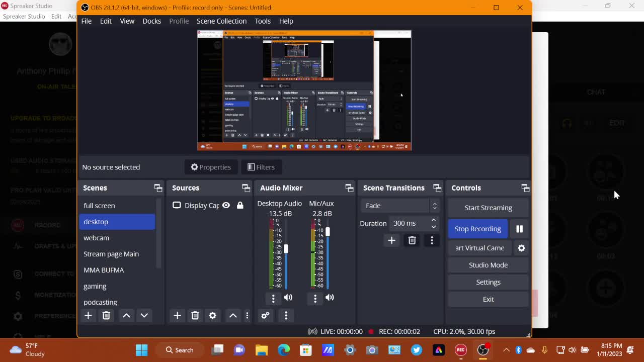
Task: Open Audio Mixer bottom menu dots
Action: click(x=286, y=315)
